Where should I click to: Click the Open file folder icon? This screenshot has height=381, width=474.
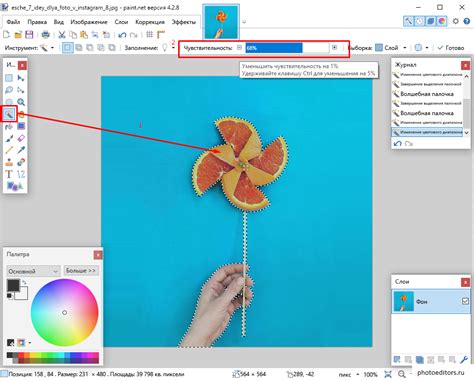[18, 34]
